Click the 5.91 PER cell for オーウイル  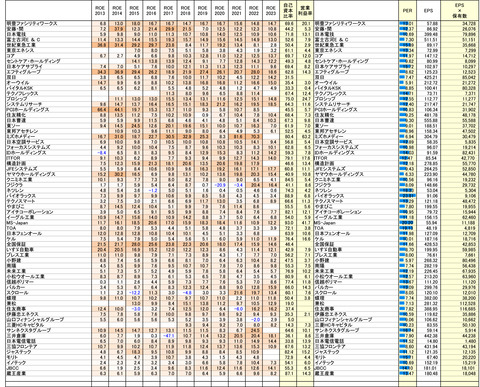click(x=407, y=83)
